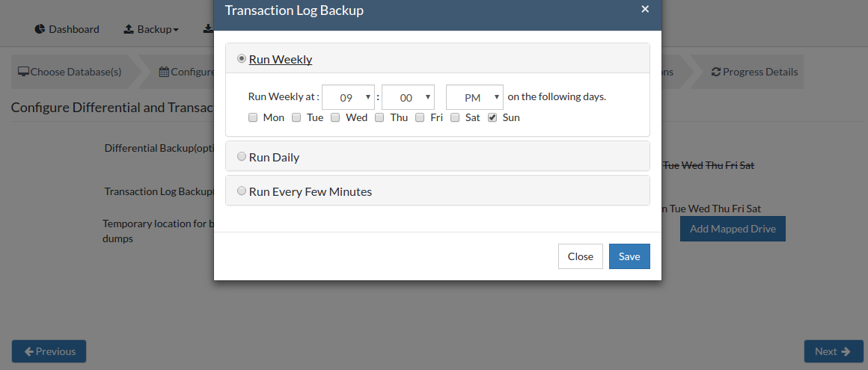The height and width of the screenshot is (370, 868).
Task: Check the Mon checkbox
Action: point(253,117)
